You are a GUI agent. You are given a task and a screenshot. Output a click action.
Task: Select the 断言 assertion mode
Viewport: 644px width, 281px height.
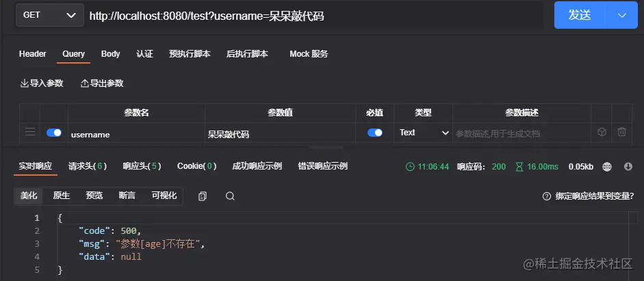[127, 196]
